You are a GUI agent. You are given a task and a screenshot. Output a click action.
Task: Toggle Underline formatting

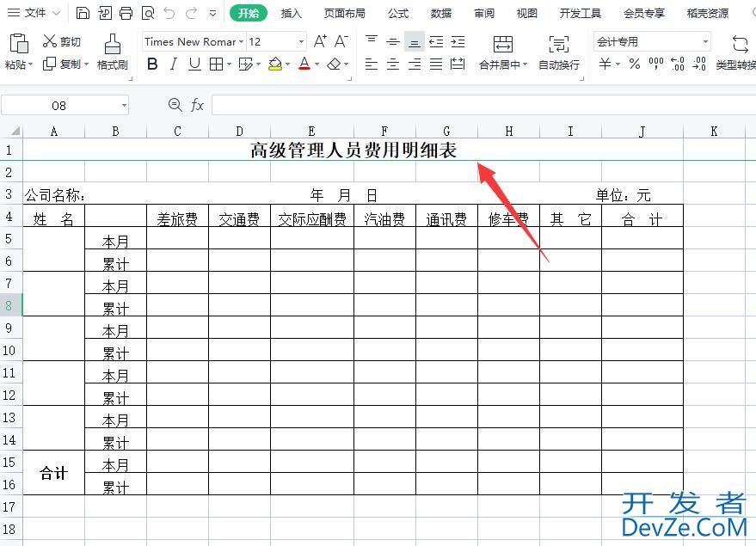[194, 64]
